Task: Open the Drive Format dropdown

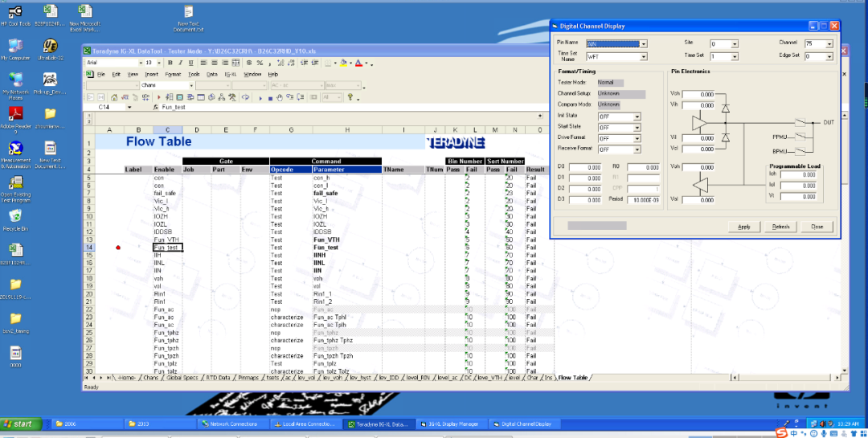Action: click(x=637, y=138)
